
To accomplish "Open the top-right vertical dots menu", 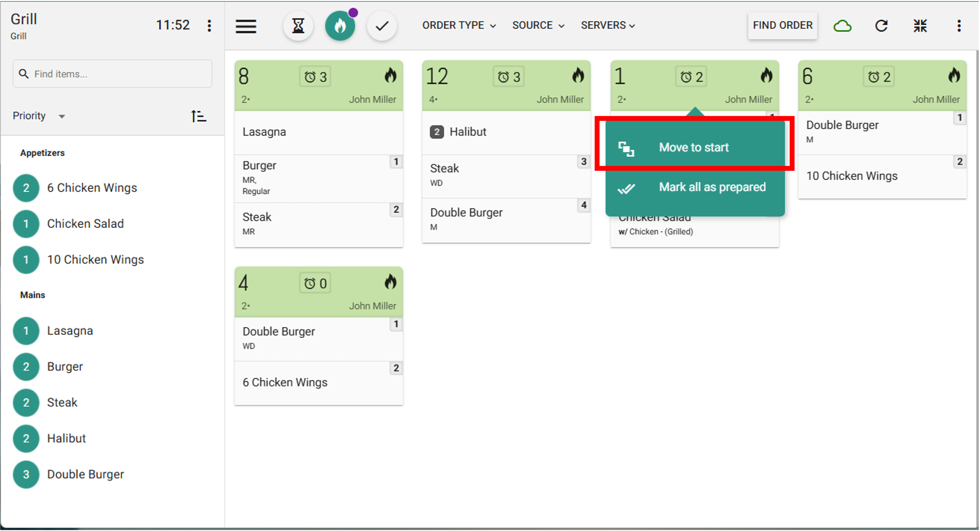I will click(x=959, y=26).
